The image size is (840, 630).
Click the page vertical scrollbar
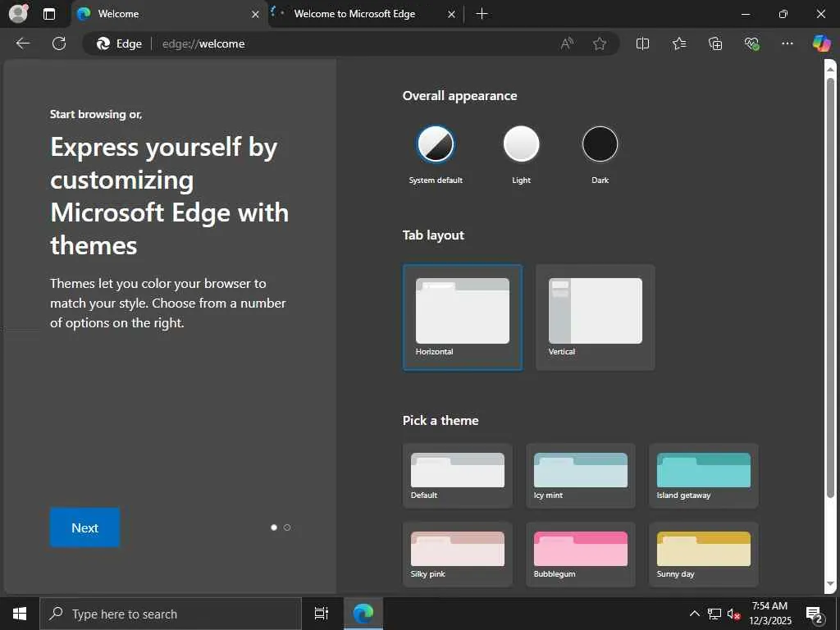tap(830, 290)
